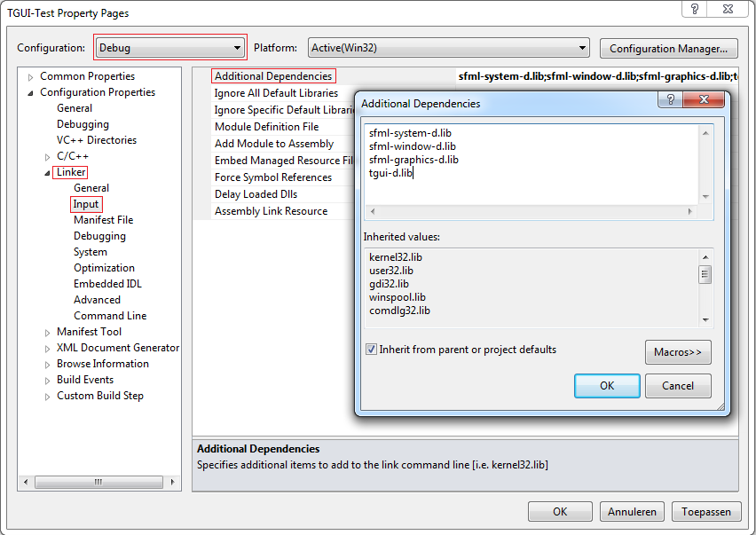
Task: Click OK at bottom of Property Pages
Action: (560, 511)
